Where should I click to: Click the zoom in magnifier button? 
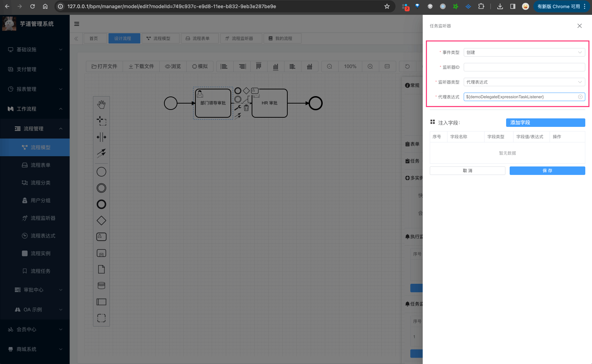pos(370,66)
